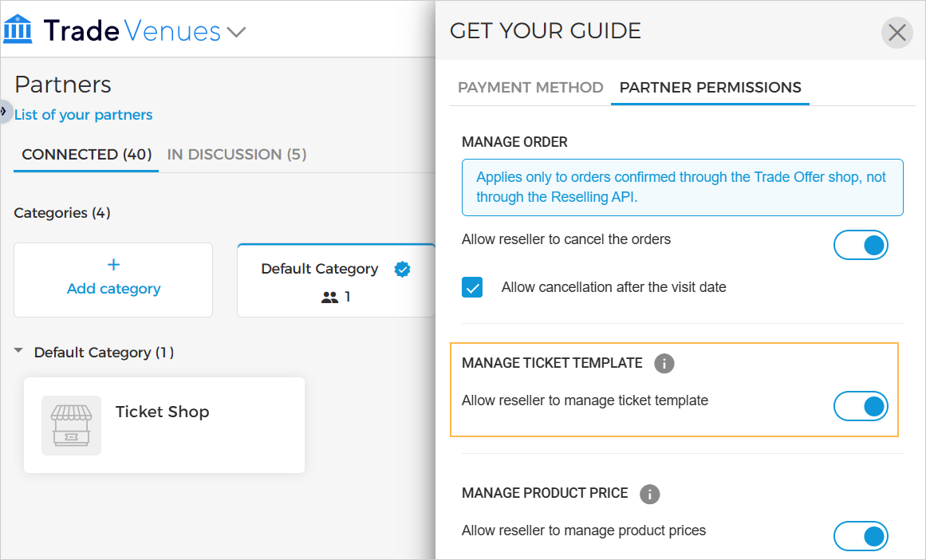Select the Connected (40) tab
The width and height of the screenshot is (926, 560).
(x=86, y=154)
